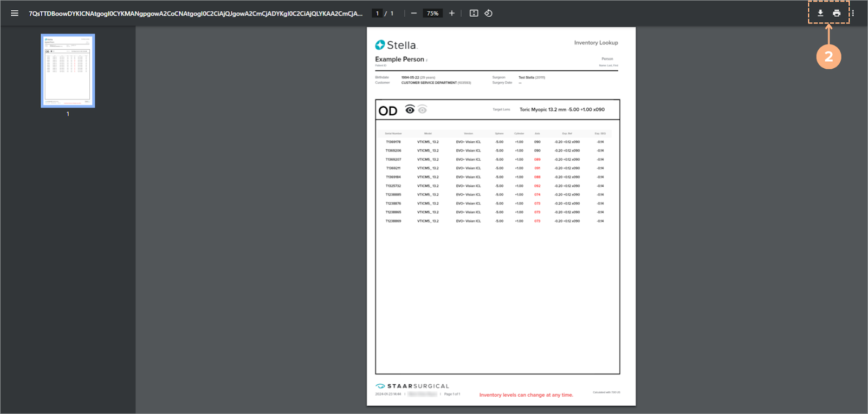The height and width of the screenshot is (414, 868).
Task: Rotate the document counterclockwise
Action: 488,13
